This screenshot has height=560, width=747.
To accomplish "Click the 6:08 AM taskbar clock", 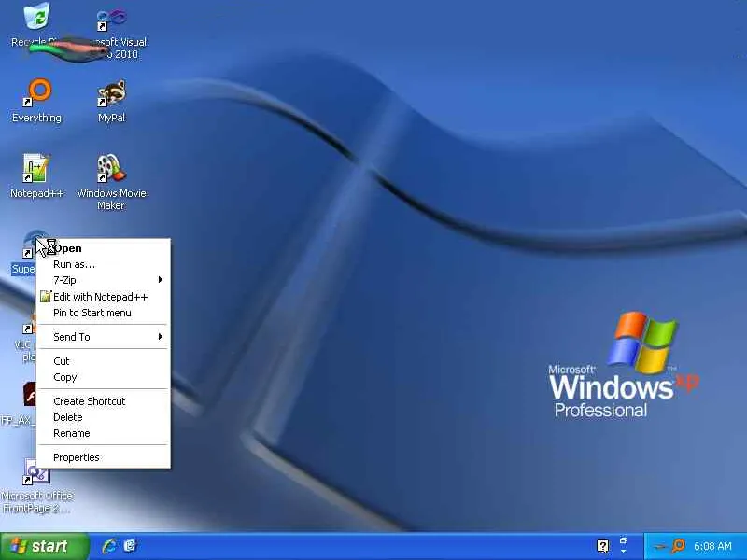I will [x=712, y=546].
